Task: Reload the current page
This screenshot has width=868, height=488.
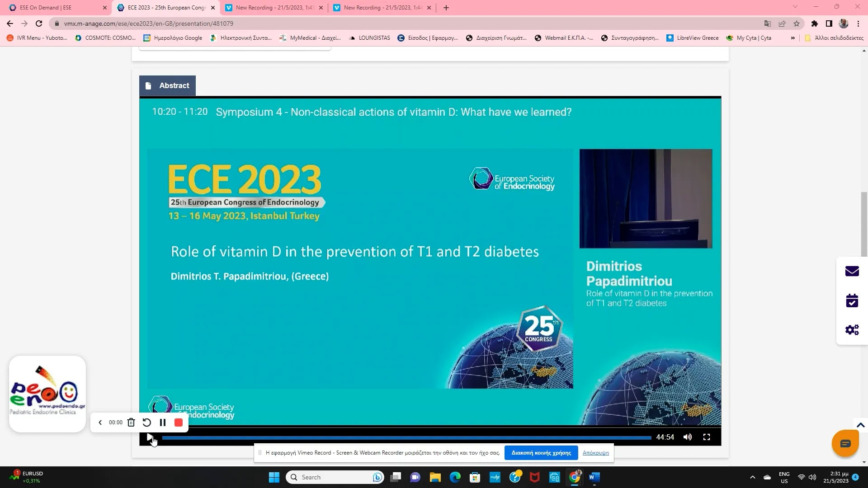Action: [x=39, y=23]
